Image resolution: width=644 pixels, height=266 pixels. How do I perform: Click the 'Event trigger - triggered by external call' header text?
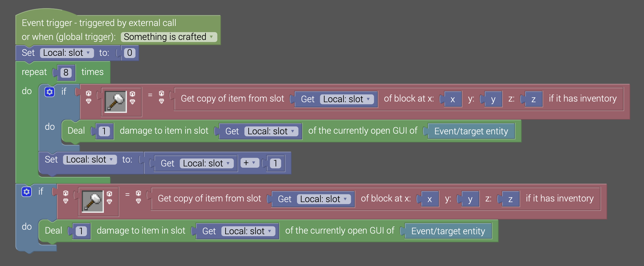(99, 23)
